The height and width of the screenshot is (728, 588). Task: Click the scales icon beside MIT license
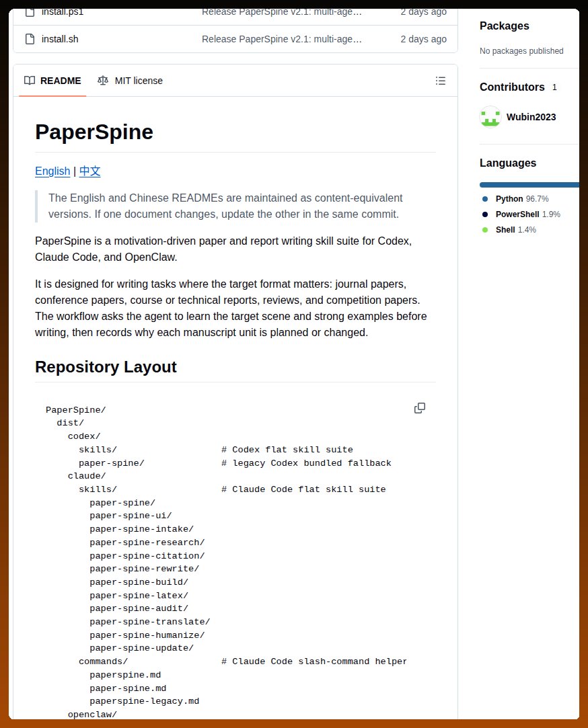(103, 81)
